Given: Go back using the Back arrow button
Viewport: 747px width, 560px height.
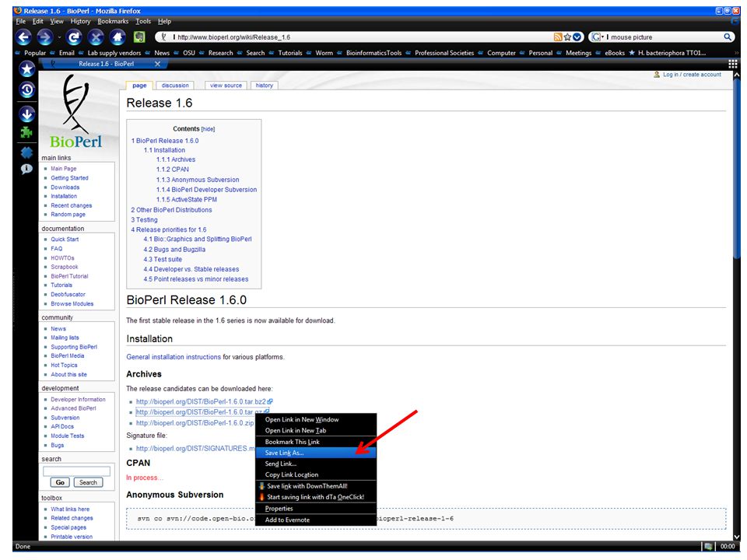Looking at the screenshot, I should pyautogui.click(x=23, y=37).
